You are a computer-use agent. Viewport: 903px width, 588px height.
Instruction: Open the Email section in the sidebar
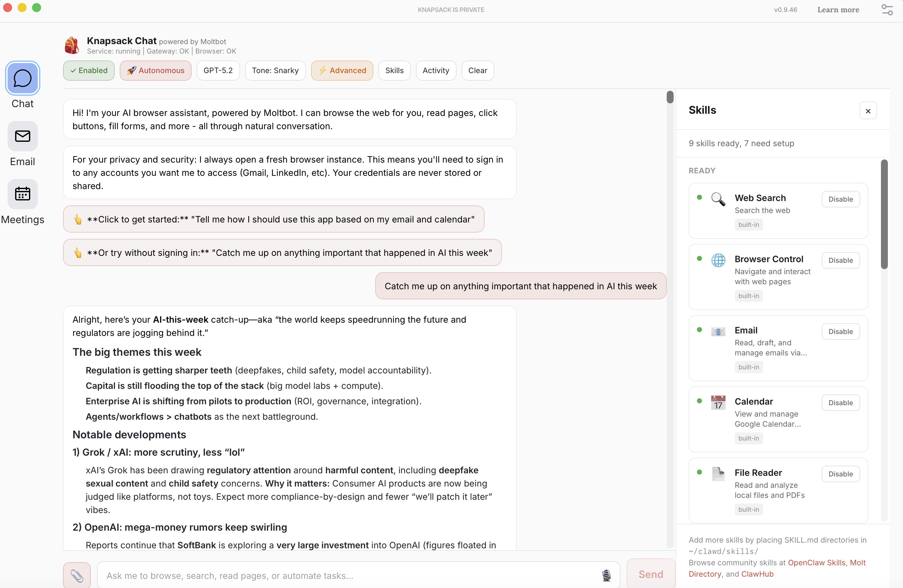click(x=22, y=136)
